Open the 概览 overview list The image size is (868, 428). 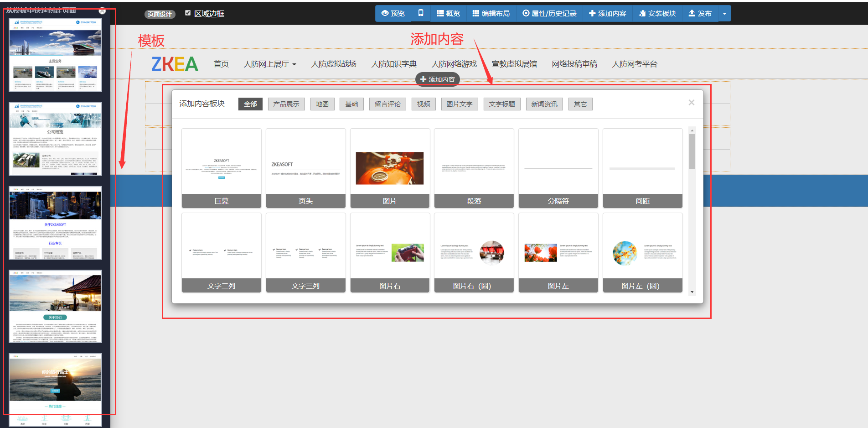449,14
